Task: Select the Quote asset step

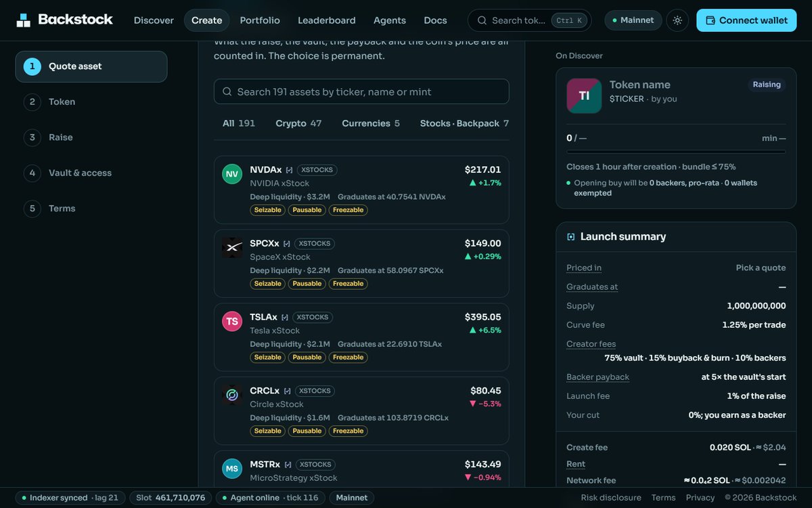Action: [x=91, y=66]
